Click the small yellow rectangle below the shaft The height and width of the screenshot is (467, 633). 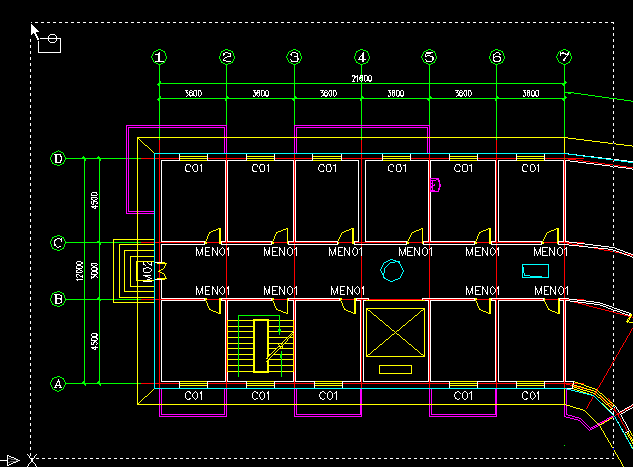tap(395, 369)
